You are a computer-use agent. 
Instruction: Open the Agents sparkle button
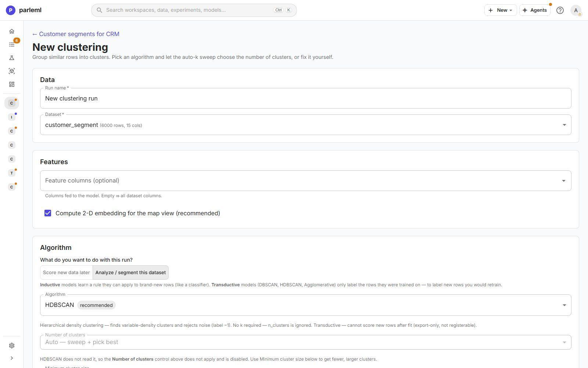(x=535, y=10)
